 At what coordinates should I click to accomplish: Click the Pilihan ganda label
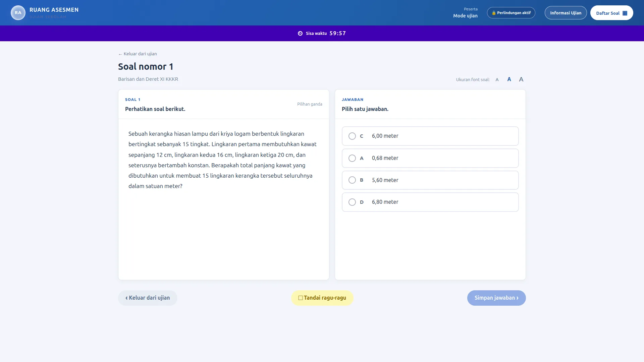310,104
